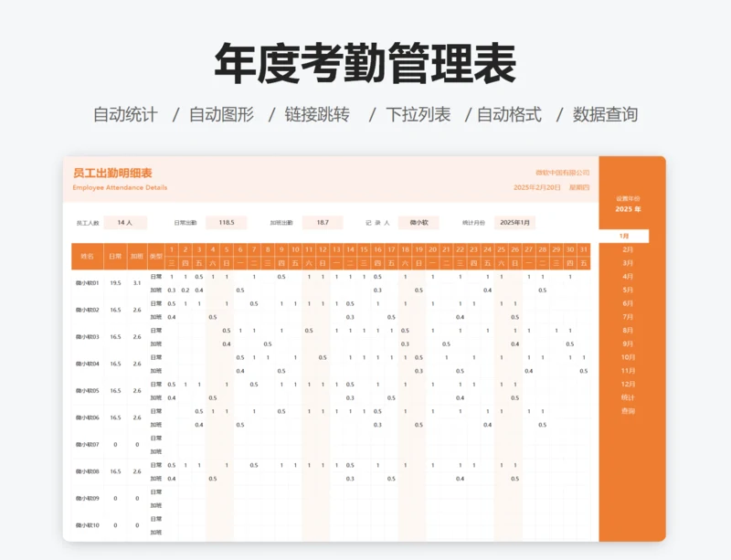Select the 加班出勤 18.7 value cell
Screen dimensions: 731x560
click(323, 222)
